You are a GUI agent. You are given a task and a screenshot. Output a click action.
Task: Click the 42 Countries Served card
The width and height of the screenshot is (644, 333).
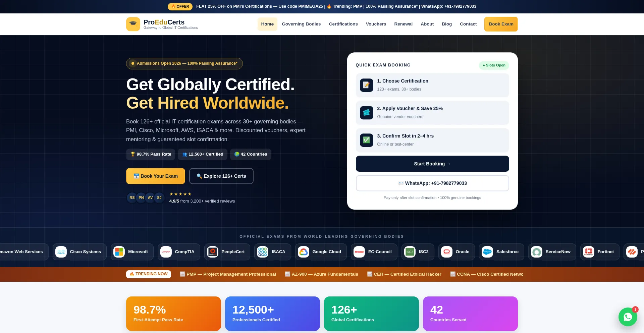[x=470, y=314]
